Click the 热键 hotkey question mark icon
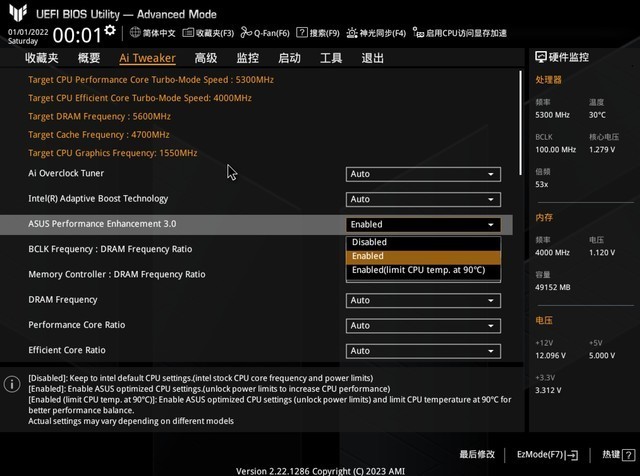640x476 pixels. click(626, 454)
